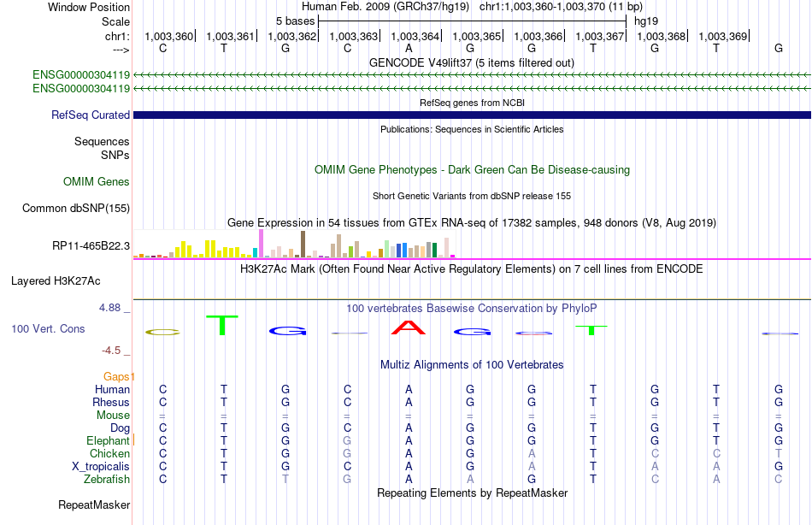Click the hg19 label beside scale bar
Screen dimensions: 812x525
coord(646,21)
